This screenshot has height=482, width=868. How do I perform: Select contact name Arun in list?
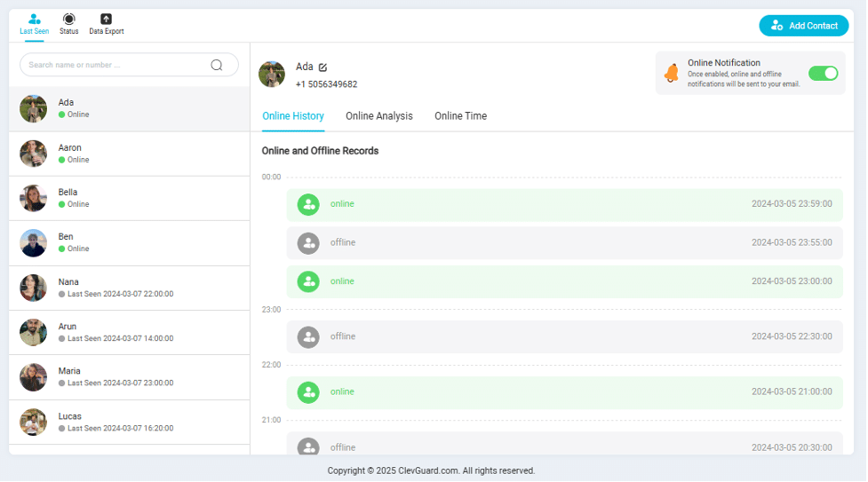pyautogui.click(x=67, y=327)
